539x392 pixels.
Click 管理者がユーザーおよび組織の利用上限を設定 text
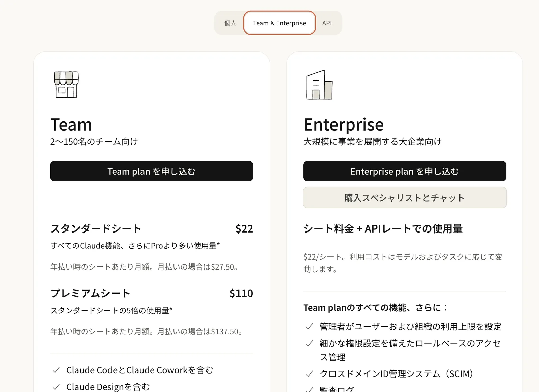pyautogui.click(x=410, y=327)
